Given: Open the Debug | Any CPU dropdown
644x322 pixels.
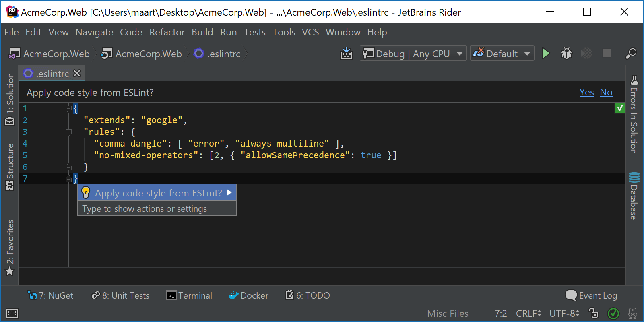Looking at the screenshot, I should (x=413, y=54).
